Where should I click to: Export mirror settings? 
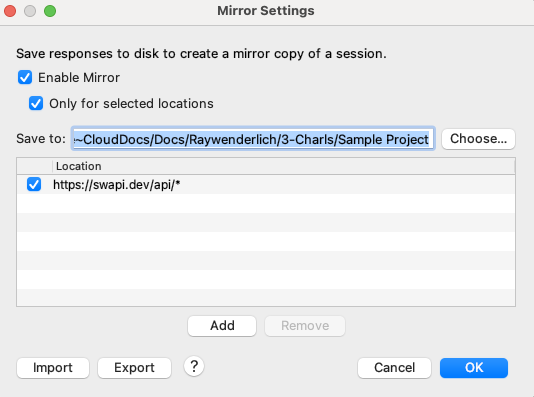pyautogui.click(x=134, y=368)
